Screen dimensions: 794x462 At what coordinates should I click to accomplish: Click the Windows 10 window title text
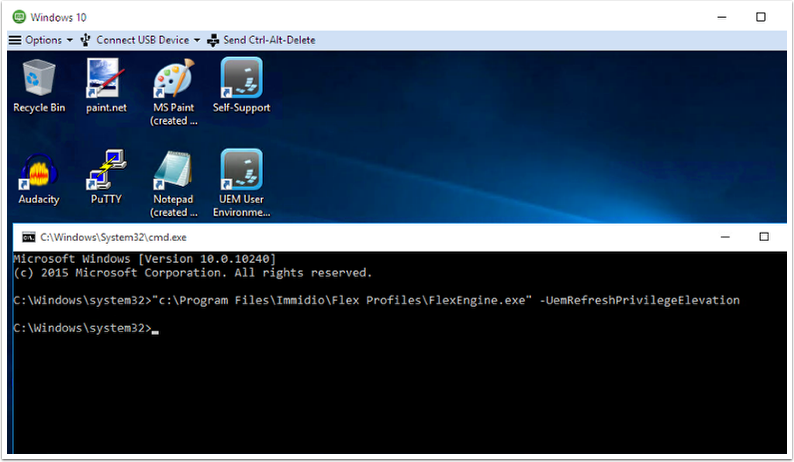[x=58, y=17]
